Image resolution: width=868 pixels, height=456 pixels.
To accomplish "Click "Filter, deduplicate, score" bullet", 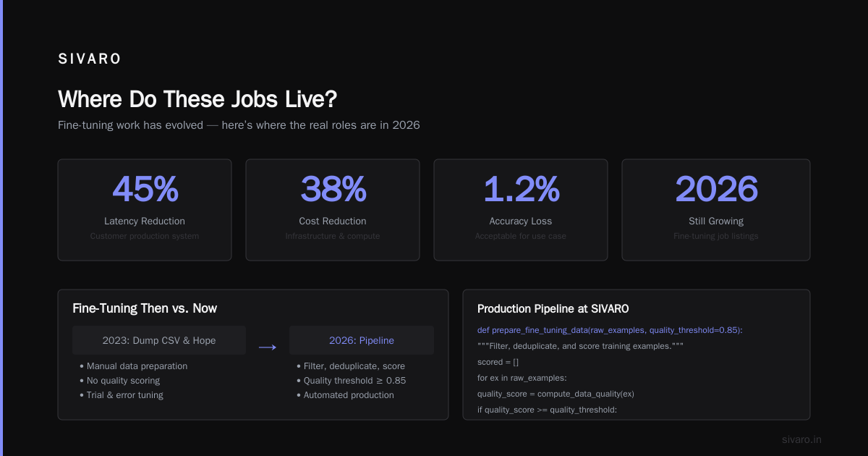I will pyautogui.click(x=351, y=366).
